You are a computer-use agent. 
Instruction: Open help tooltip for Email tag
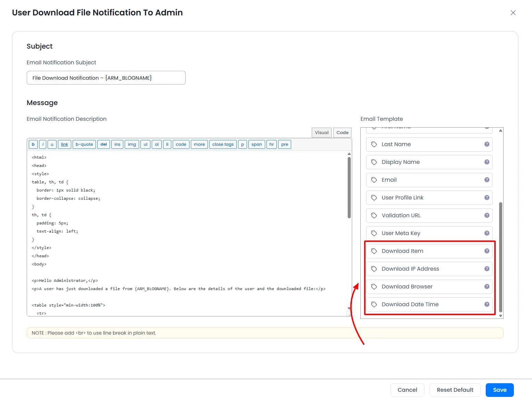(487, 180)
